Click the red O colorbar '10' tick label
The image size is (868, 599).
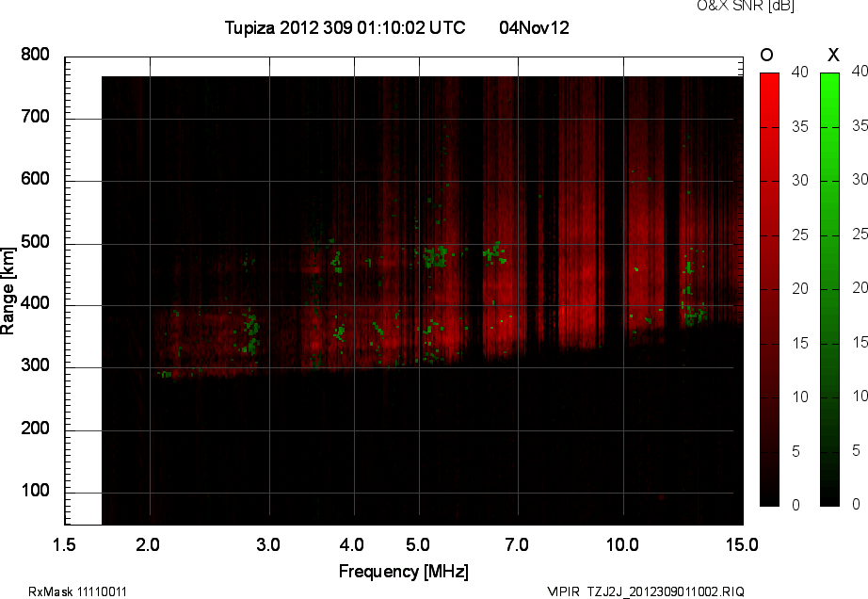[800, 397]
